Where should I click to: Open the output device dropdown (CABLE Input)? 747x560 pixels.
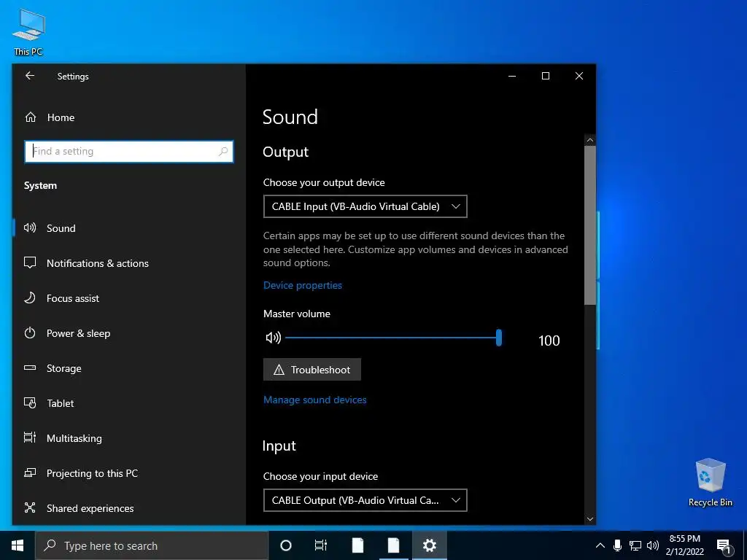click(365, 206)
